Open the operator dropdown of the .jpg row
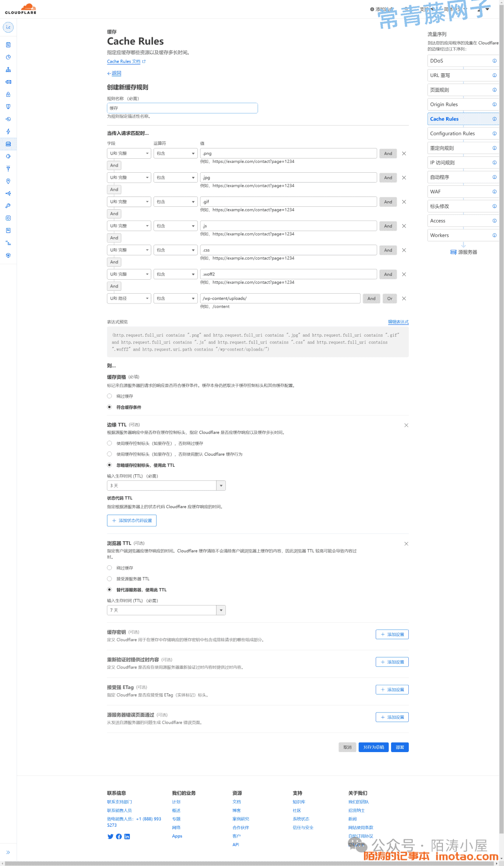The image size is (504, 866). [175, 178]
